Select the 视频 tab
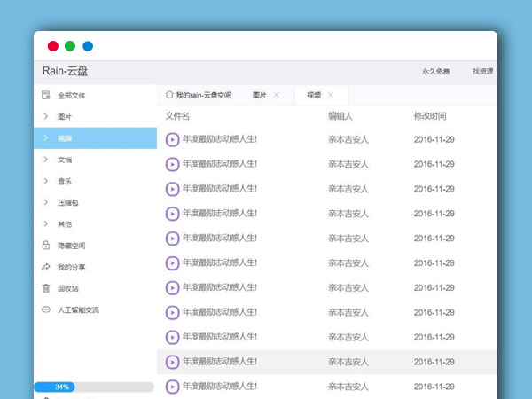 point(314,95)
